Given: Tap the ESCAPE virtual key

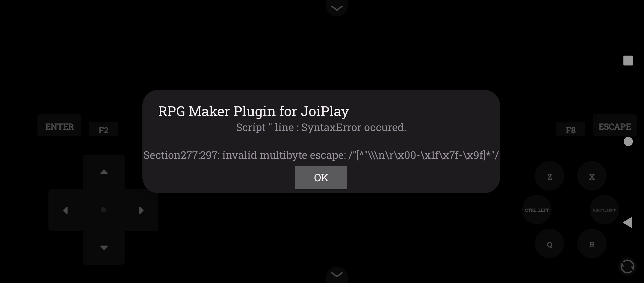Looking at the screenshot, I should tap(614, 125).
